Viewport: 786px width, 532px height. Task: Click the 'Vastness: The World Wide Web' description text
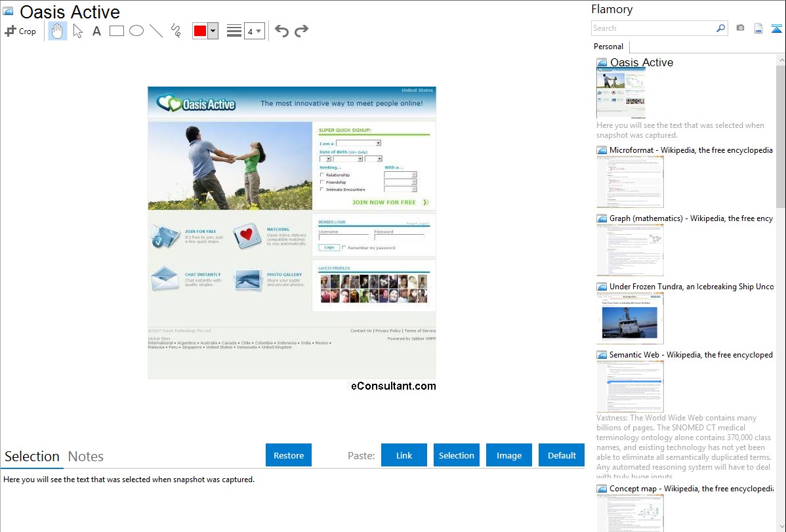[684, 447]
